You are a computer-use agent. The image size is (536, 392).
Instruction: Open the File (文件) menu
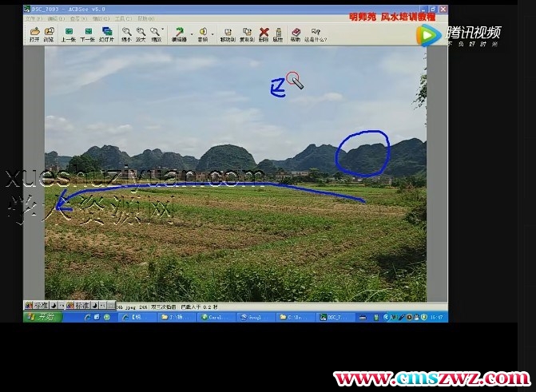[x=34, y=18]
